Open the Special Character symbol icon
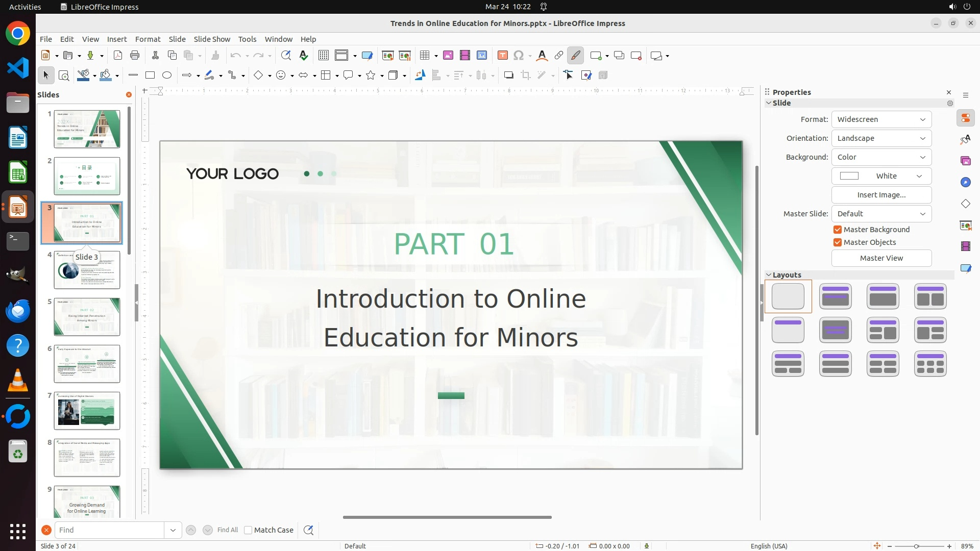 tap(519, 56)
